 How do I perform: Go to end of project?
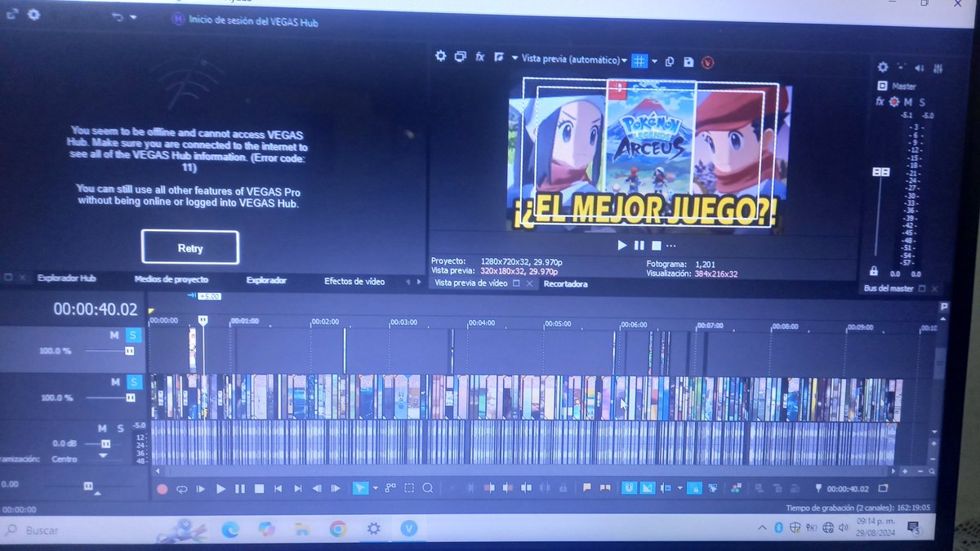click(297, 489)
